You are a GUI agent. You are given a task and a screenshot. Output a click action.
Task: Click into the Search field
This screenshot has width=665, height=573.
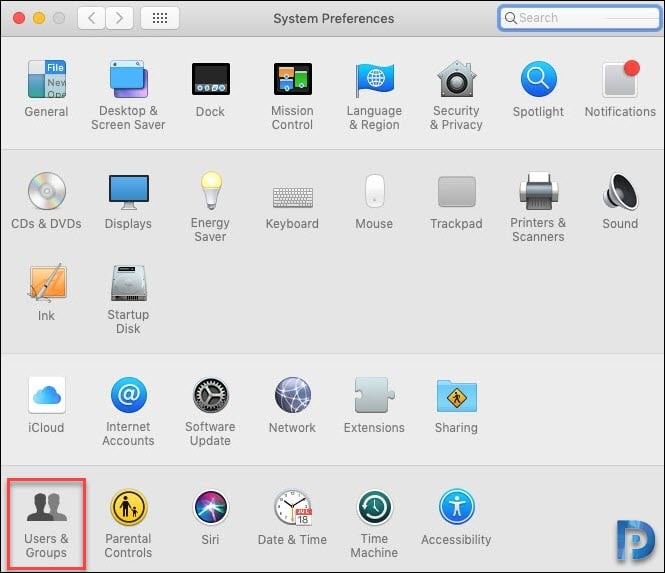coord(579,18)
